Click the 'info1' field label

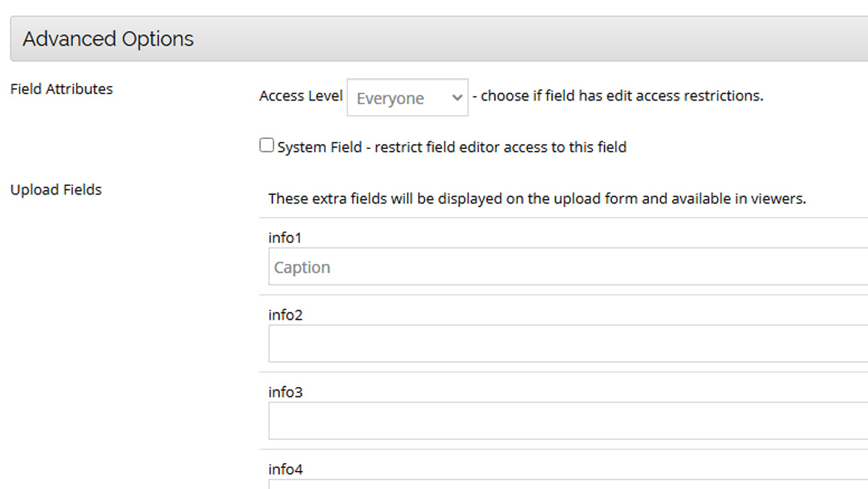click(x=284, y=237)
